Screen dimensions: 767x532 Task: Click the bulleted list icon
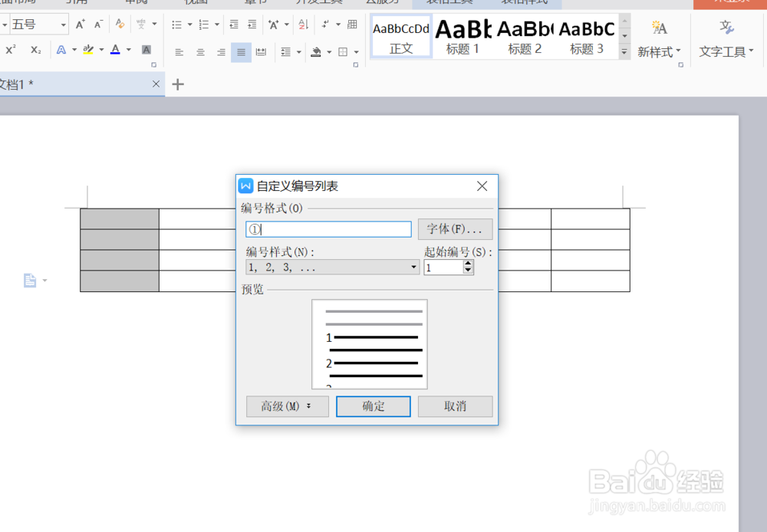click(x=177, y=25)
